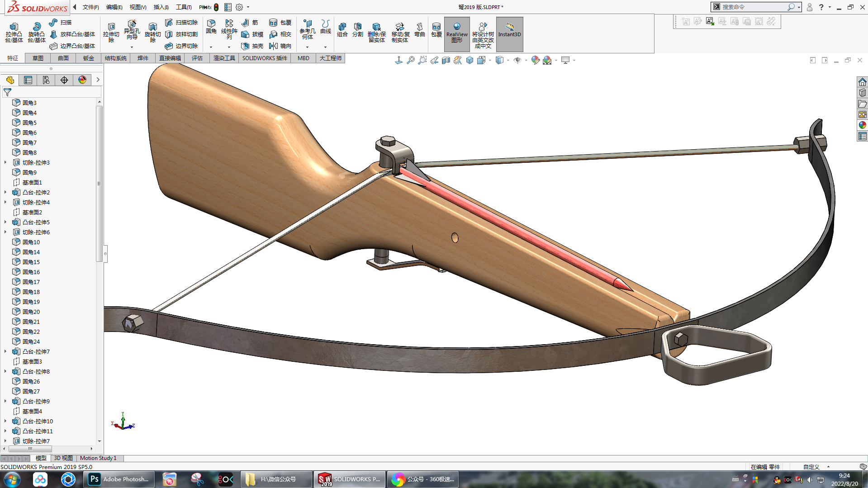Click the 拉伸切除 extruded cut tool
Viewport: 868px width, 488px height.
(x=111, y=33)
